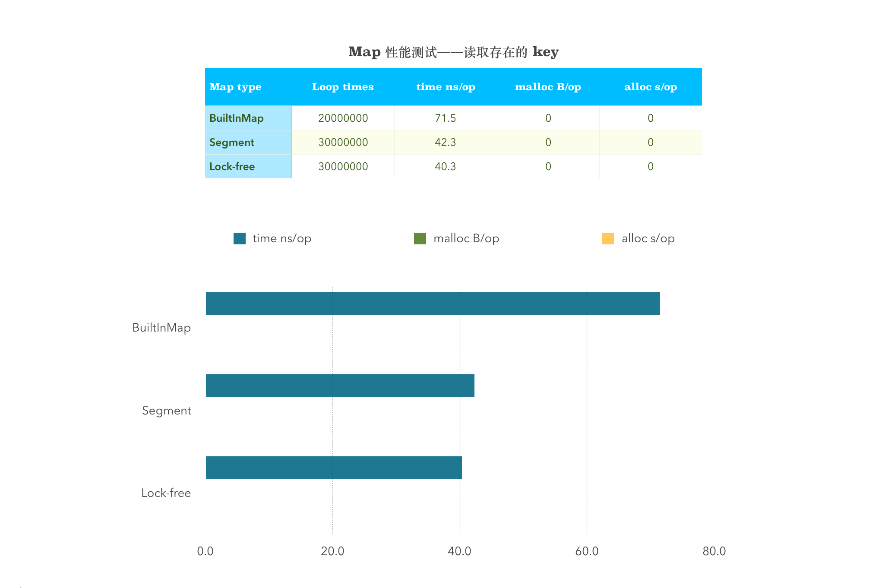Click the green malloc B/op legend swatch

[x=420, y=238]
